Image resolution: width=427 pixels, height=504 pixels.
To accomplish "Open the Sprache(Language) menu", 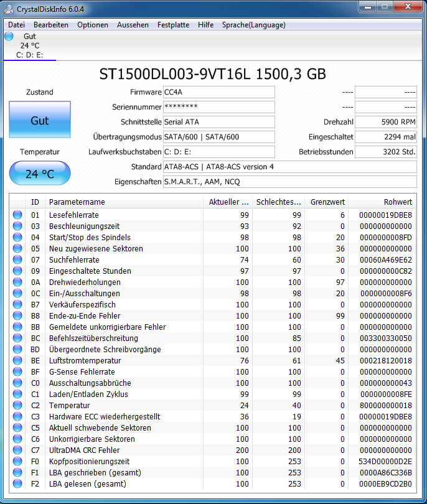I will [x=254, y=25].
